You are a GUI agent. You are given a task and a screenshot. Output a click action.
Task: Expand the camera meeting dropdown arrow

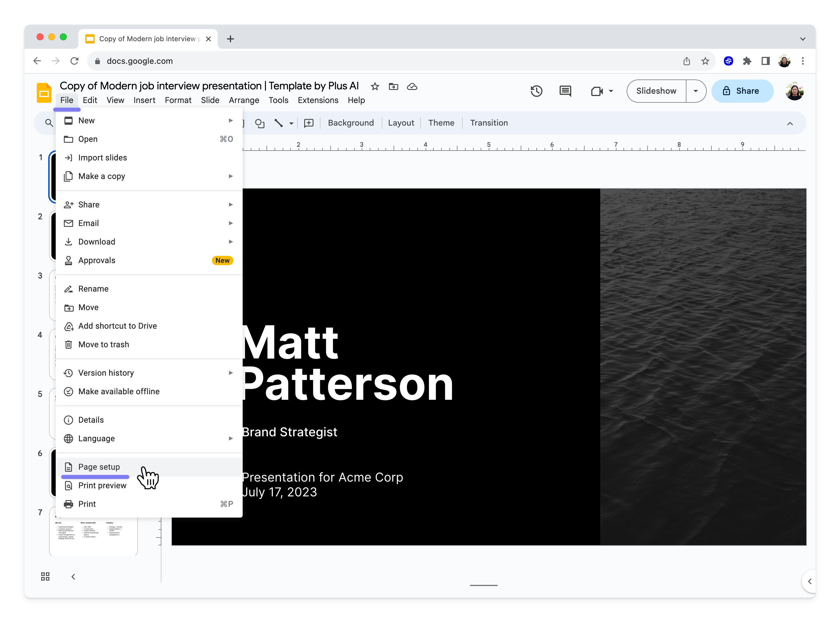tap(611, 91)
